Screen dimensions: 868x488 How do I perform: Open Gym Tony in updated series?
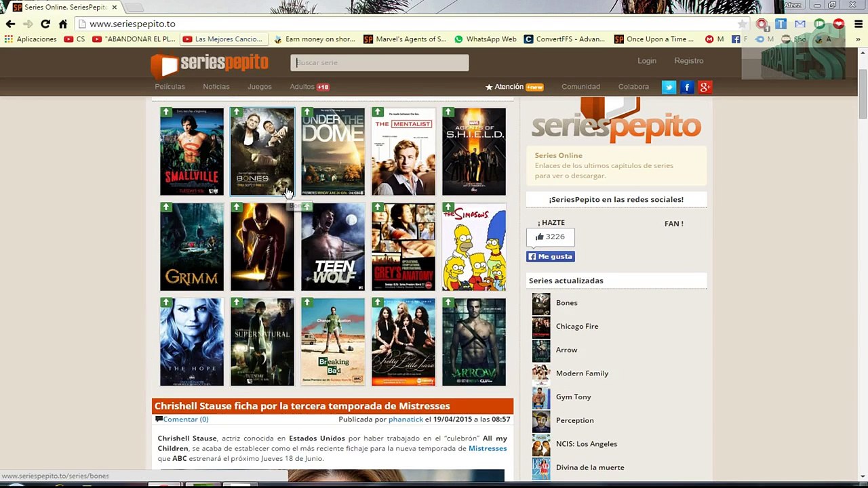click(x=574, y=396)
